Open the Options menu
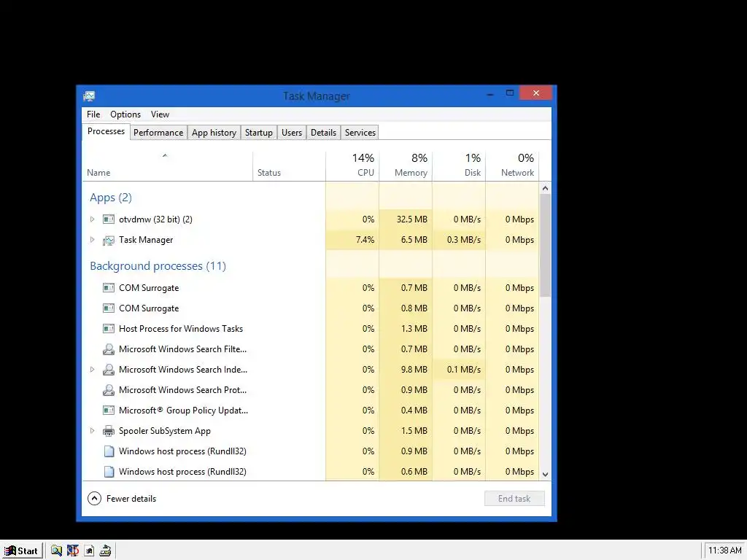The image size is (747, 560). (125, 114)
